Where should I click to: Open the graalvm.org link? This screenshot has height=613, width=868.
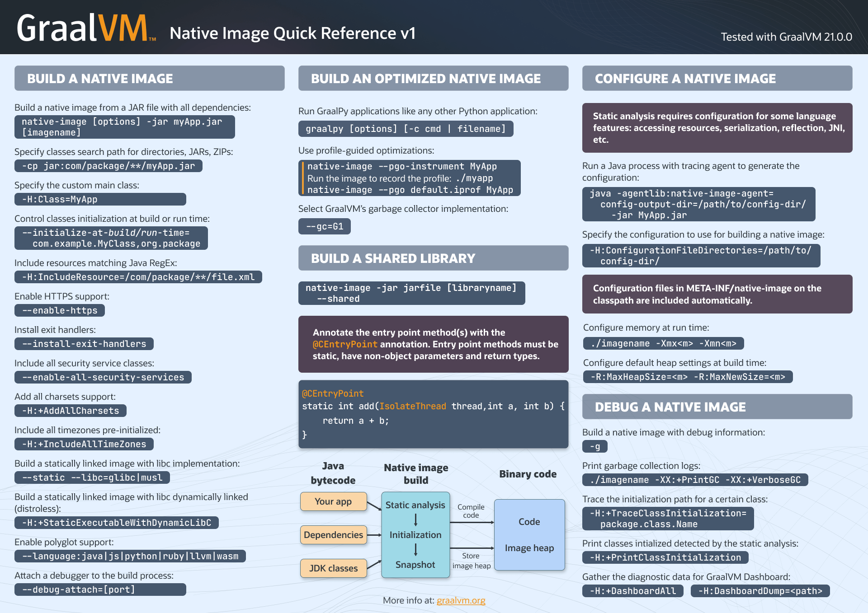(x=461, y=600)
